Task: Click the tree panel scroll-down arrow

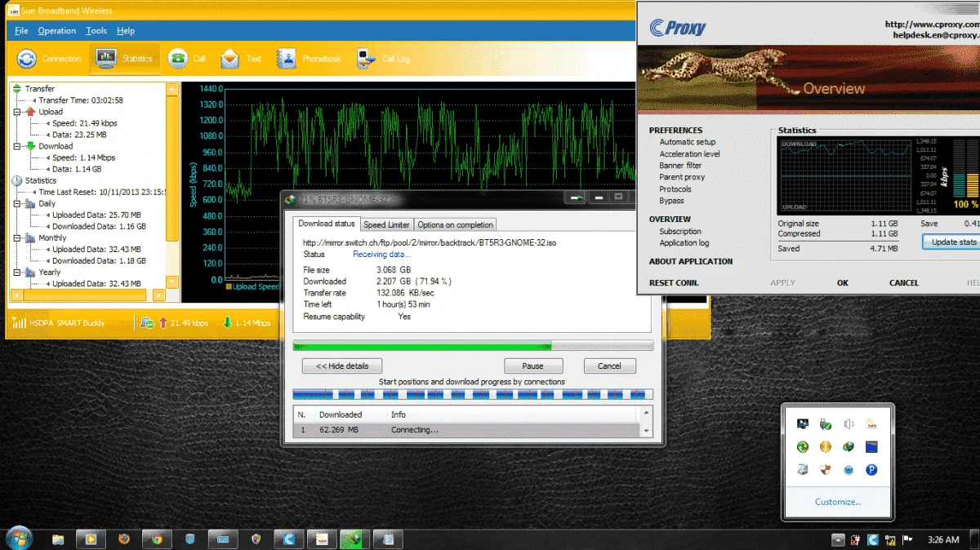Action: tap(171, 281)
